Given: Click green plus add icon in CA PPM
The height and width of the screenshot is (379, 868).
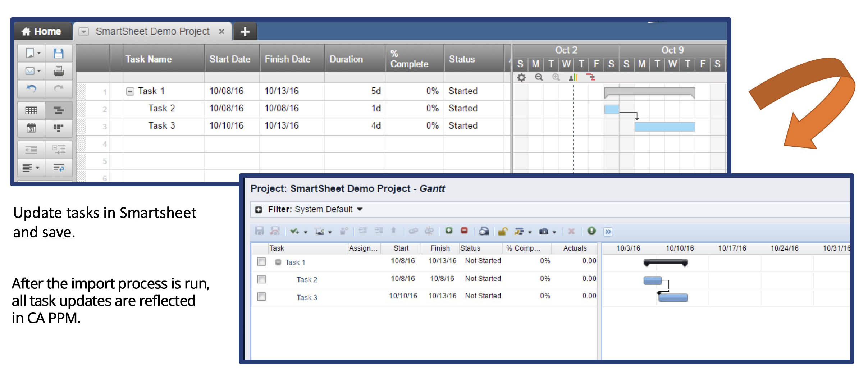Looking at the screenshot, I should pyautogui.click(x=449, y=231).
